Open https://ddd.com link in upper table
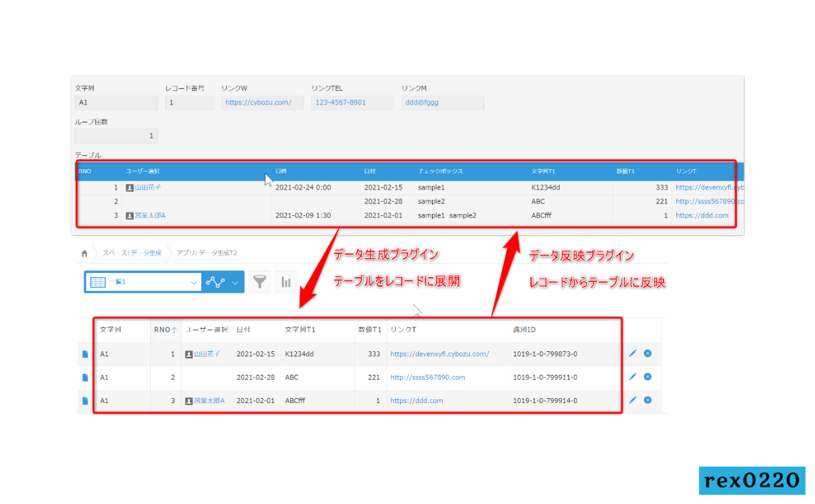815x504 pixels. pyautogui.click(x=702, y=215)
